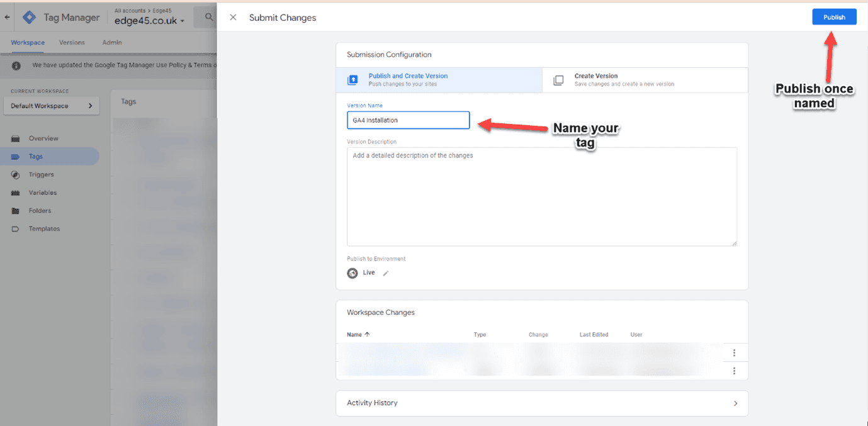
Task: Click the Tag Manager logo icon
Action: click(x=30, y=18)
